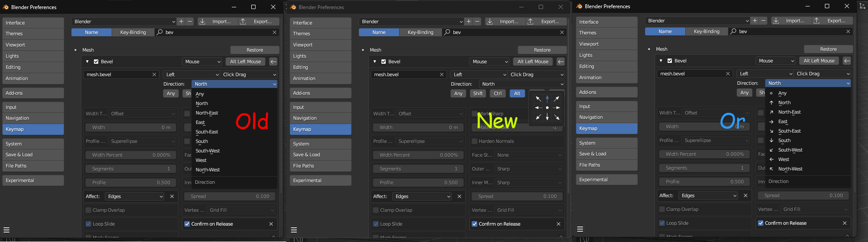Switch to Key-Binding tab in the New window
Image resolution: width=868 pixels, height=242 pixels.
[420, 32]
